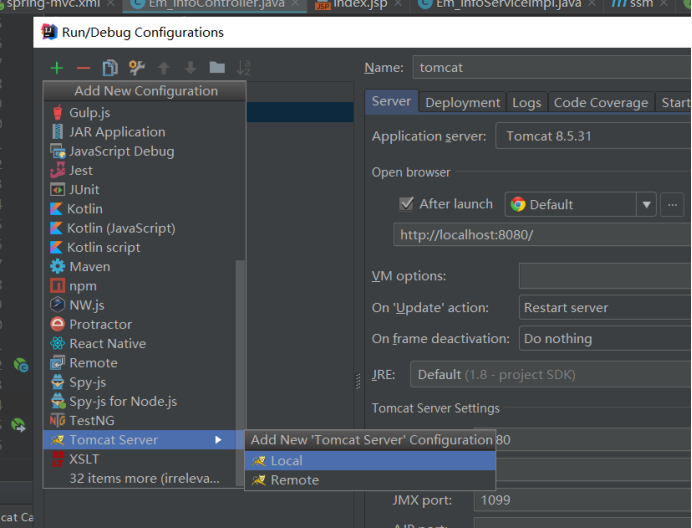The image size is (692, 528).
Task: Select Kotlin script entry
Action: (144, 248)
